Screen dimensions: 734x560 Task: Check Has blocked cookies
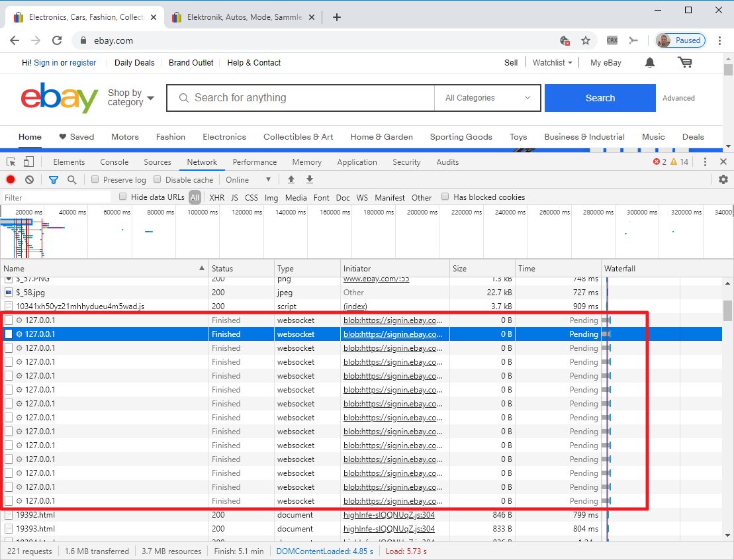pyautogui.click(x=445, y=197)
